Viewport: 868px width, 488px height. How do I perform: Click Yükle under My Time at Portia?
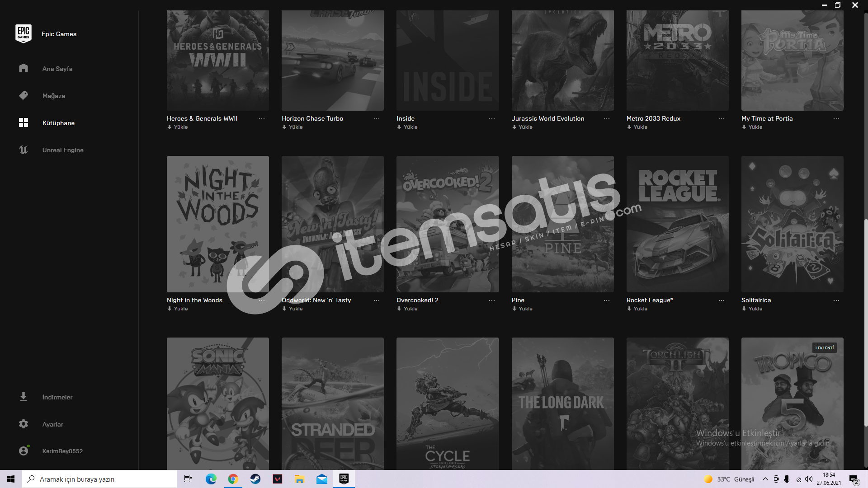752,127
